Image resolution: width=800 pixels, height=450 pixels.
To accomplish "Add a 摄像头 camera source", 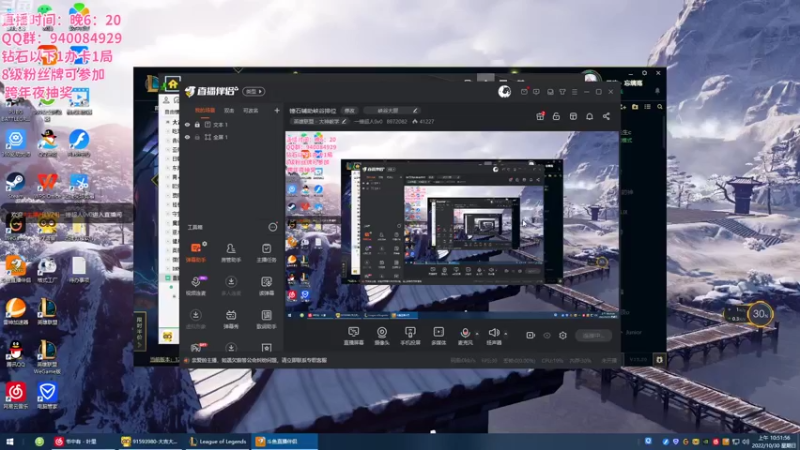I will (x=382, y=336).
